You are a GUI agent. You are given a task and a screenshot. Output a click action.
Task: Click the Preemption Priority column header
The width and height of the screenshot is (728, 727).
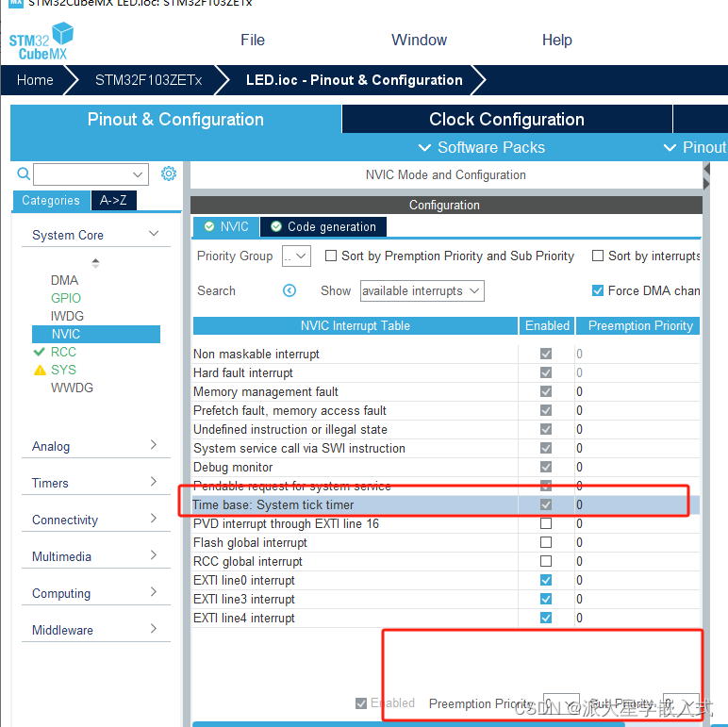point(637,326)
